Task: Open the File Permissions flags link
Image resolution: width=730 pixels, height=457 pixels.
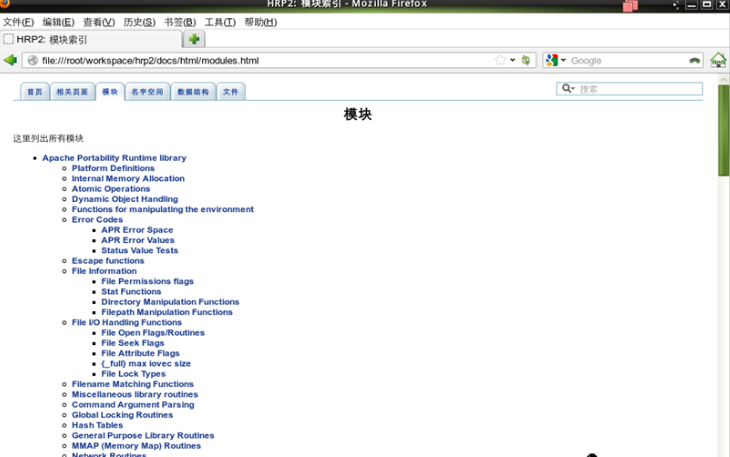Action: point(147,281)
